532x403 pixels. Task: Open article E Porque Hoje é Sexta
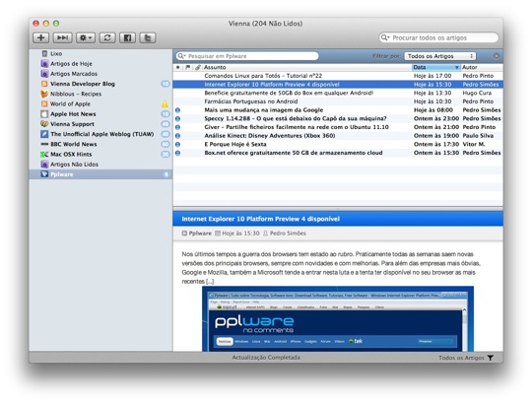point(338,144)
